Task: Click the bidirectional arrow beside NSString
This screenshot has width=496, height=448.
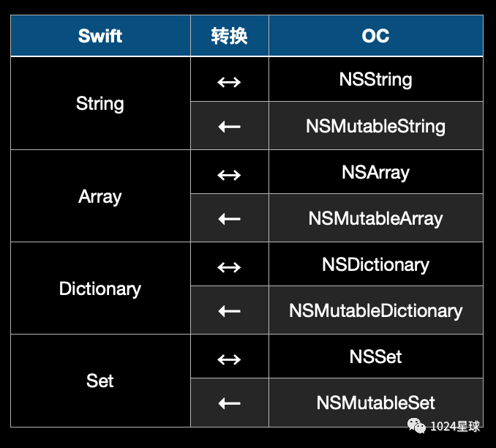Action: pyautogui.click(x=229, y=82)
